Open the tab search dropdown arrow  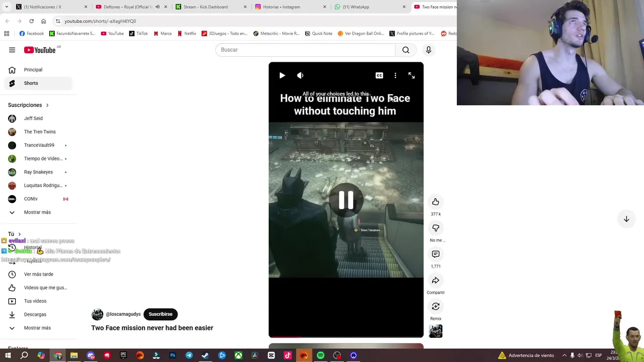[6, 7]
